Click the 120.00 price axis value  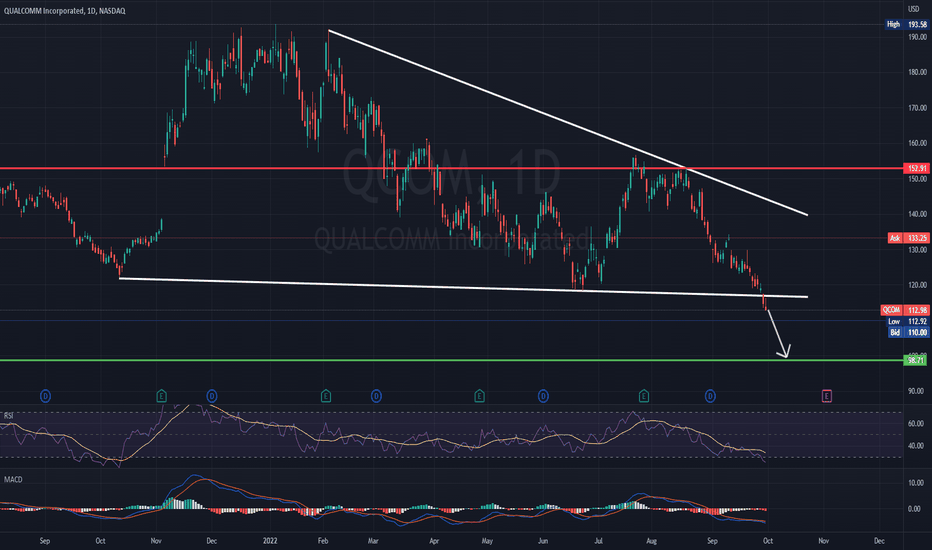click(x=917, y=285)
